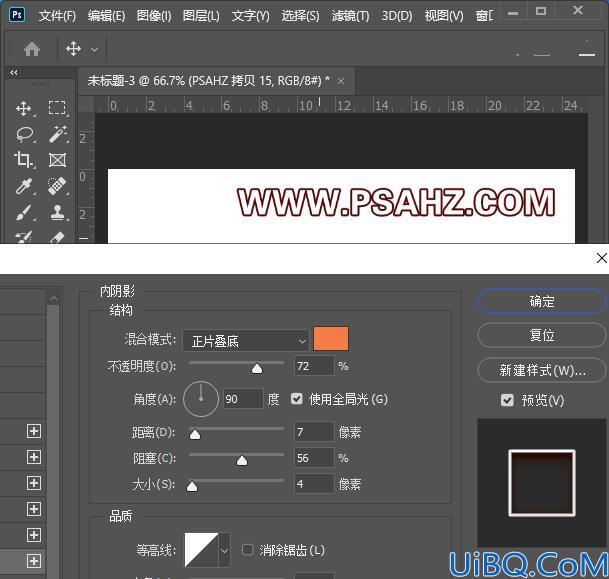Select the Lasso tool

tap(25, 134)
